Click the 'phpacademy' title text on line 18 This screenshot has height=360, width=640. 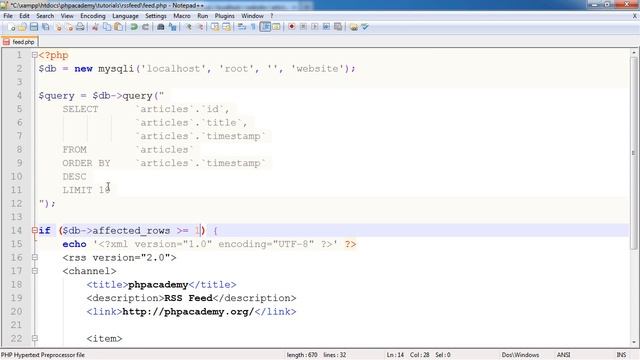click(x=158, y=284)
